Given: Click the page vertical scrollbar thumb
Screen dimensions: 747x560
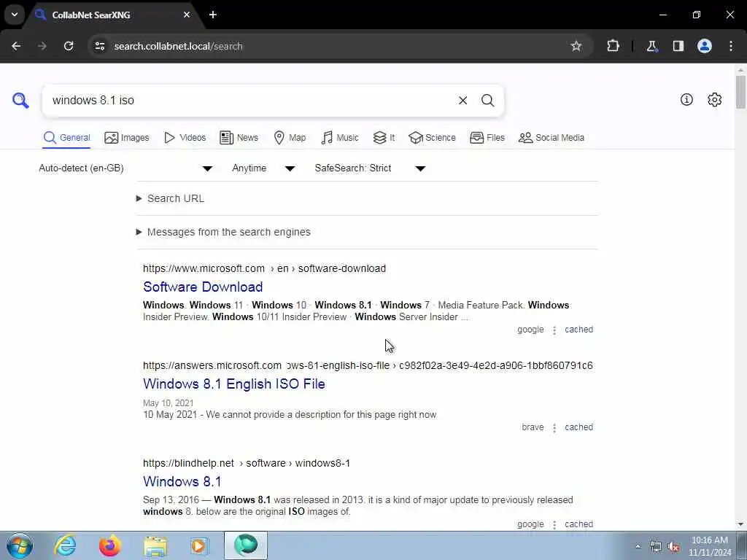Looking at the screenshot, I should pos(740,93).
